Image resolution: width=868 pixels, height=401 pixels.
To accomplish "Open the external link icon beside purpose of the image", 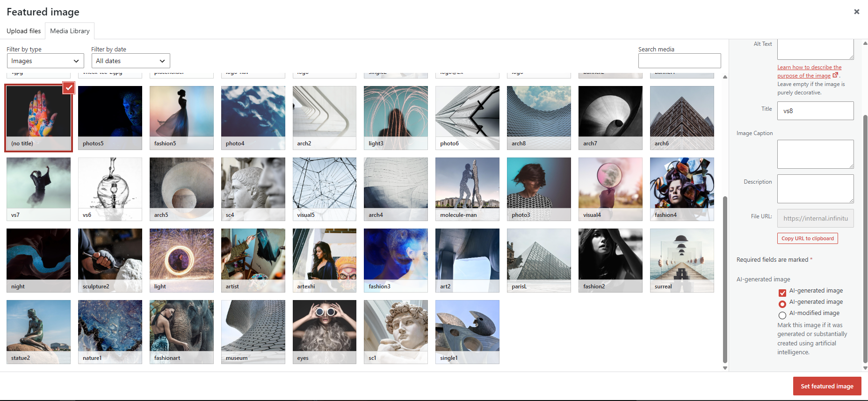I will pos(835,75).
